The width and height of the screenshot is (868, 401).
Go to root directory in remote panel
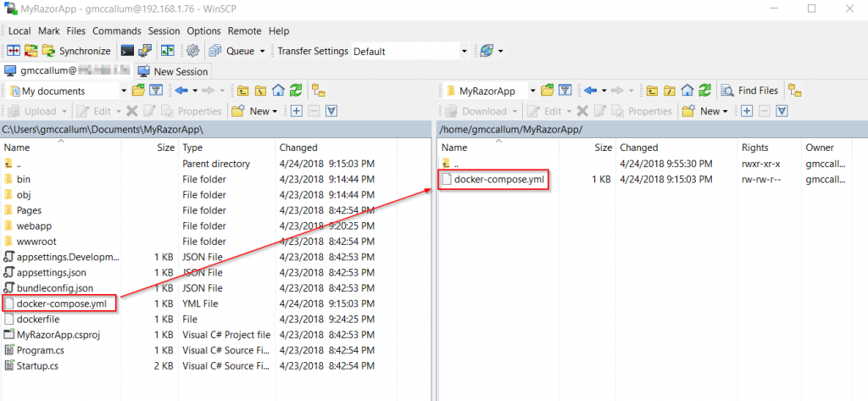click(670, 90)
